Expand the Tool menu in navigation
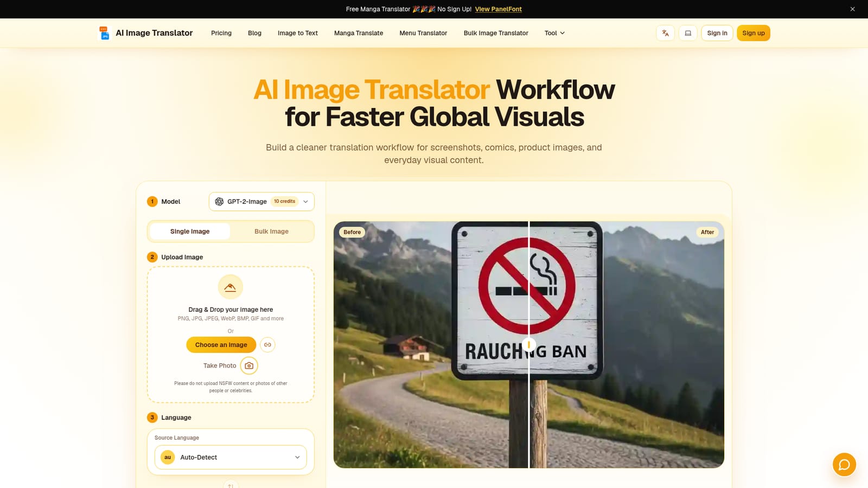This screenshot has width=868, height=488. 554,33
